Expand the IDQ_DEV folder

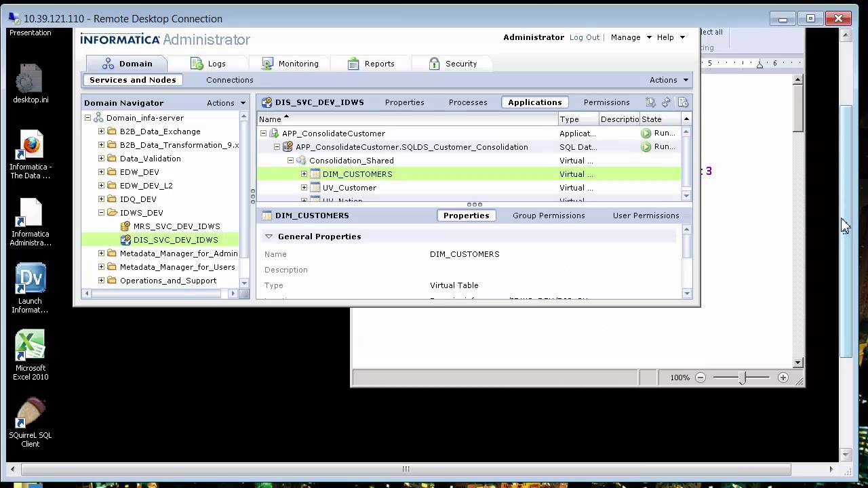click(101, 199)
